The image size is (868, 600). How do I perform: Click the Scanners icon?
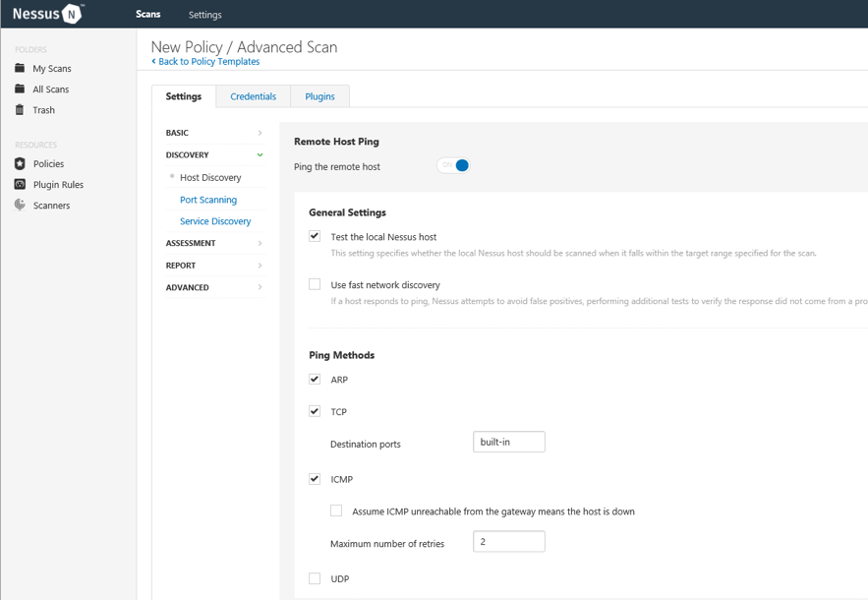[x=20, y=205]
